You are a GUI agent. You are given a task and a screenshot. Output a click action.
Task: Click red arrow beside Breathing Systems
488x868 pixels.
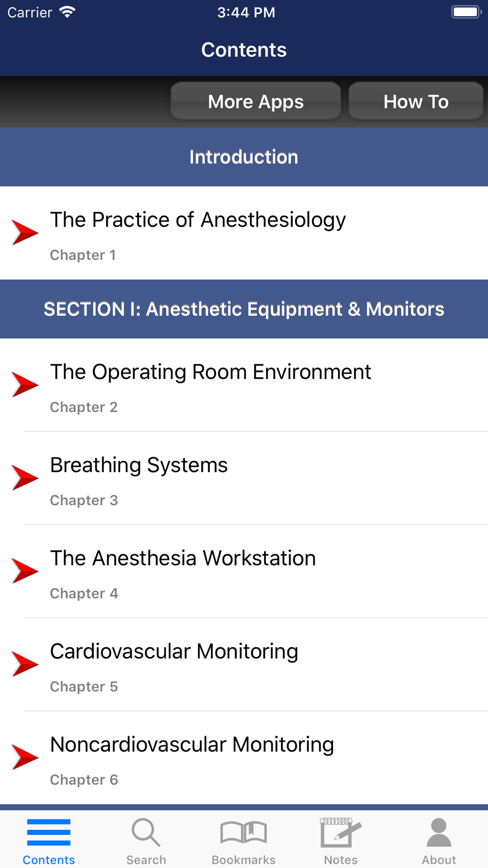tap(25, 477)
